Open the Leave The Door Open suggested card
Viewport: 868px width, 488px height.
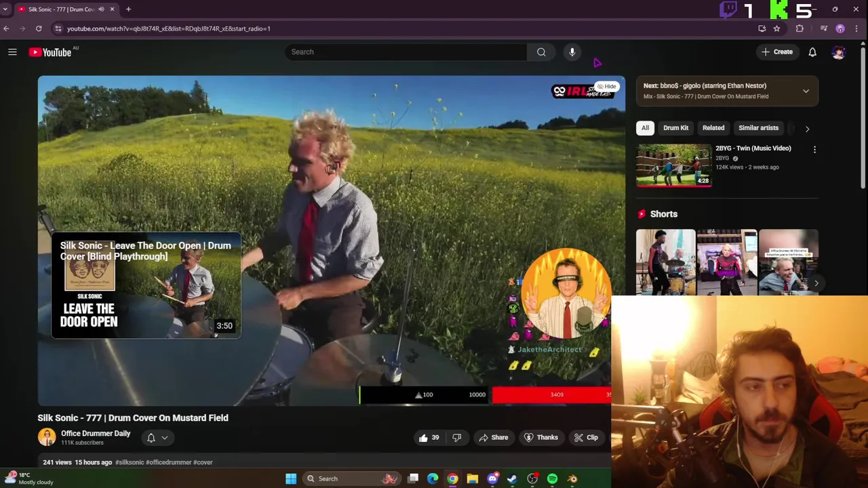[146, 285]
